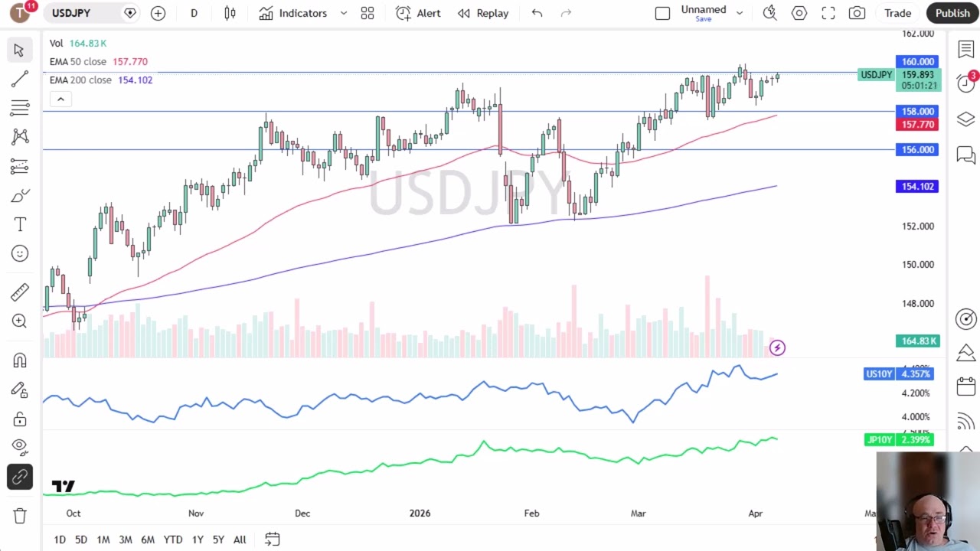Remove drawings with the trash icon
This screenshot has width=980, height=551.
(x=19, y=515)
